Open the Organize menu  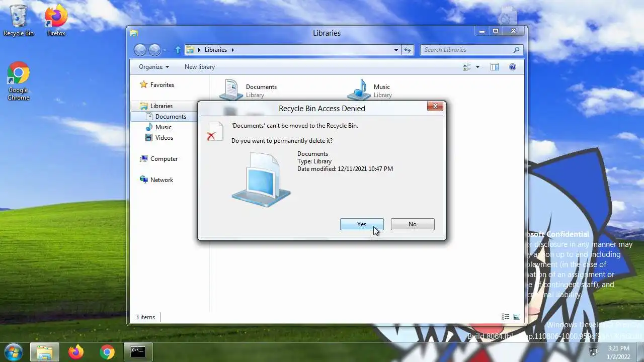click(154, 67)
